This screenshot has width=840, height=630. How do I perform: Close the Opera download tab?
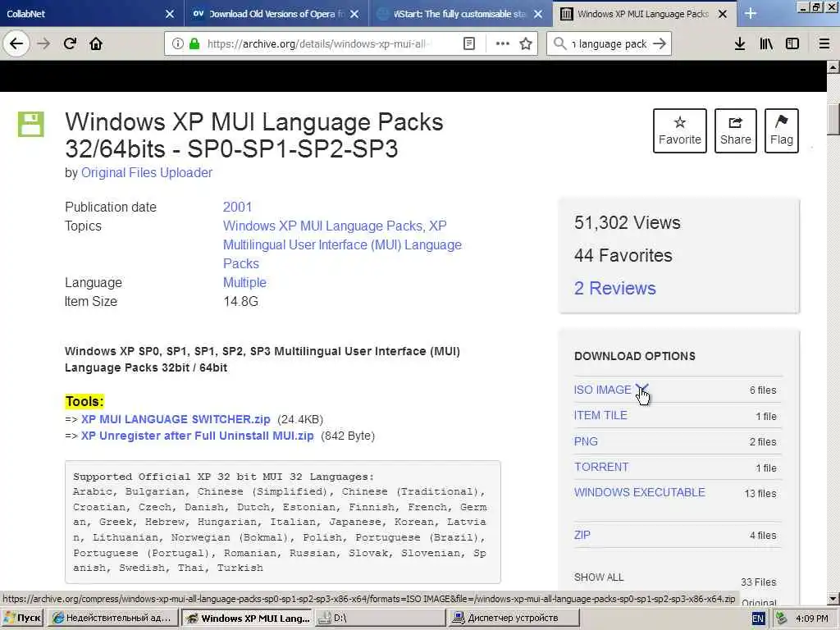tap(354, 14)
